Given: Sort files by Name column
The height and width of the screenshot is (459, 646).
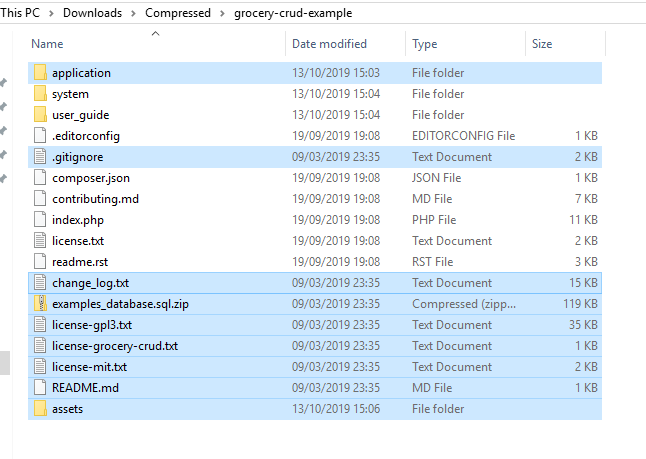Looking at the screenshot, I should coord(47,44).
